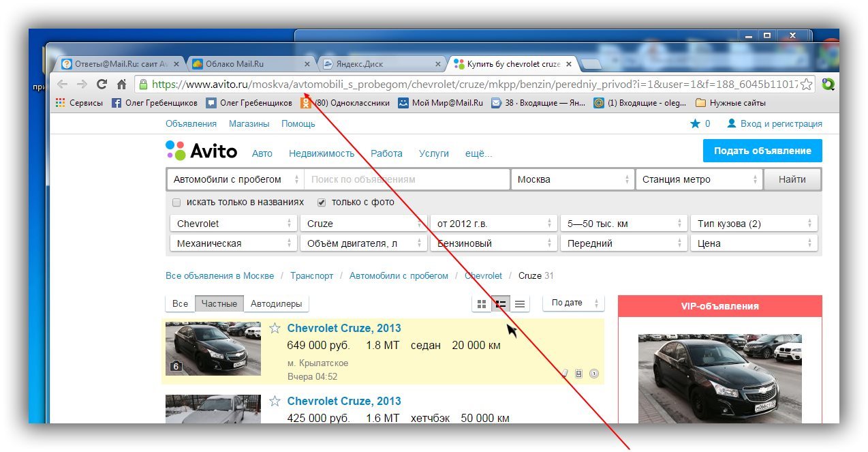Click the browser Back arrow
868x452 pixels.
pos(62,85)
